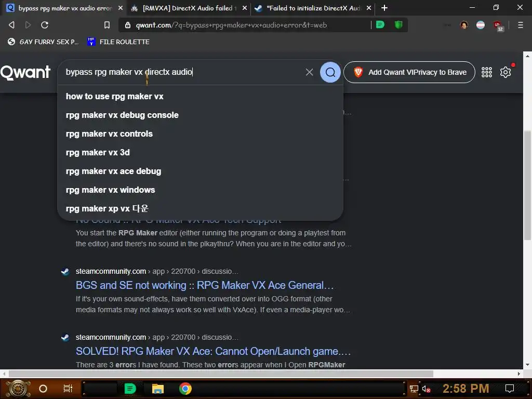The height and width of the screenshot is (399, 532).
Task: Go forward with the browser forward arrow
Action: tap(28, 25)
